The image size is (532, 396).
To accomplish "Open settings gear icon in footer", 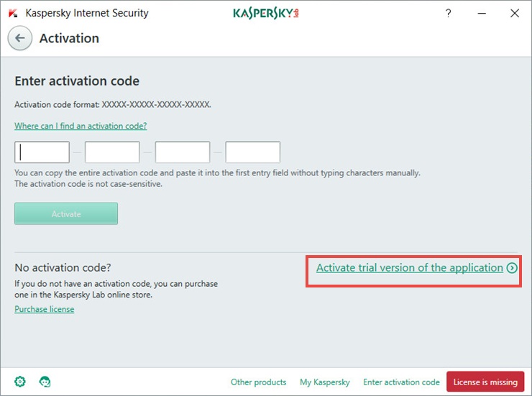I will coord(20,382).
